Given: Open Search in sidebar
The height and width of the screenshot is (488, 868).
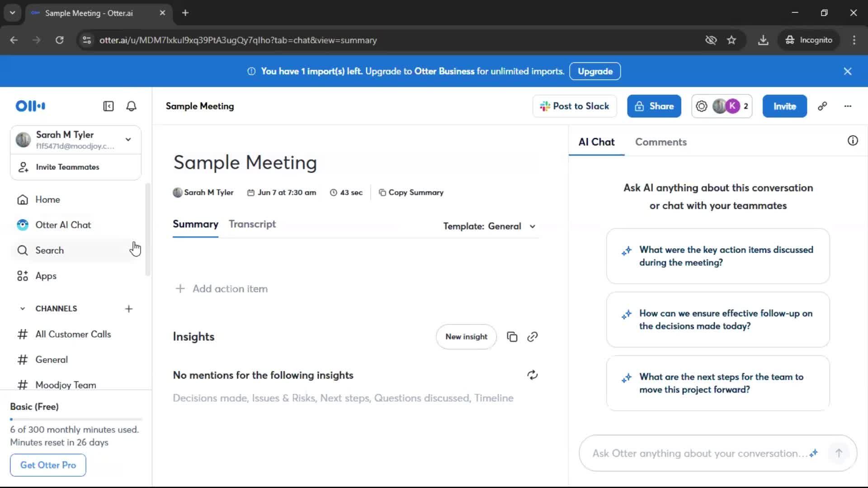Looking at the screenshot, I should [x=76, y=250].
